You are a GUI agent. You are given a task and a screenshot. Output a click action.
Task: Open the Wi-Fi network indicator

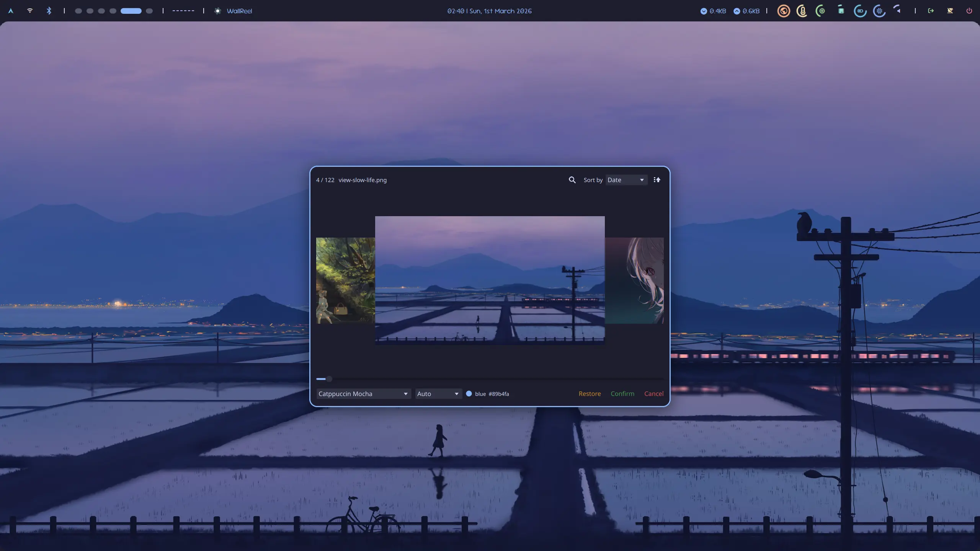[x=30, y=11]
